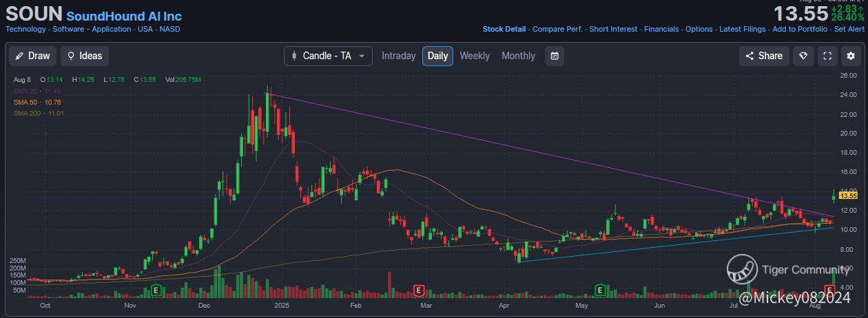Viewport: 868px width, 318px height.
Task: Switch to the Monthly timeframe
Action: pyautogui.click(x=518, y=56)
